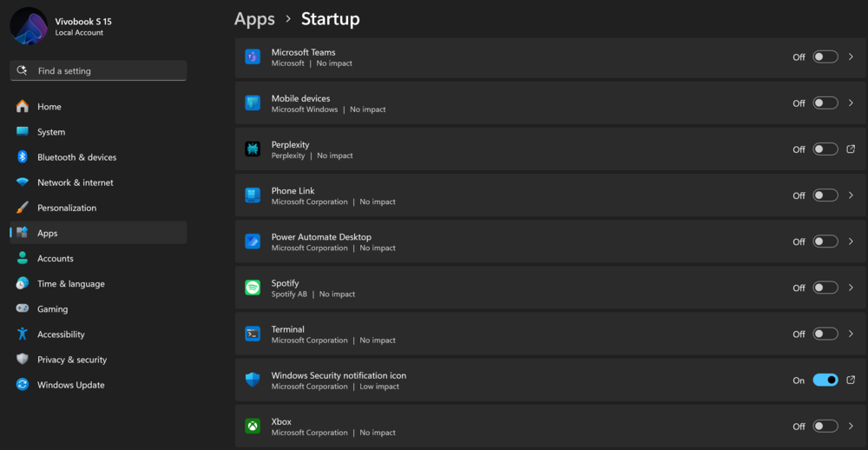Click the Network wifi icon in sidebar
Image resolution: width=868 pixels, height=450 pixels.
[23, 182]
